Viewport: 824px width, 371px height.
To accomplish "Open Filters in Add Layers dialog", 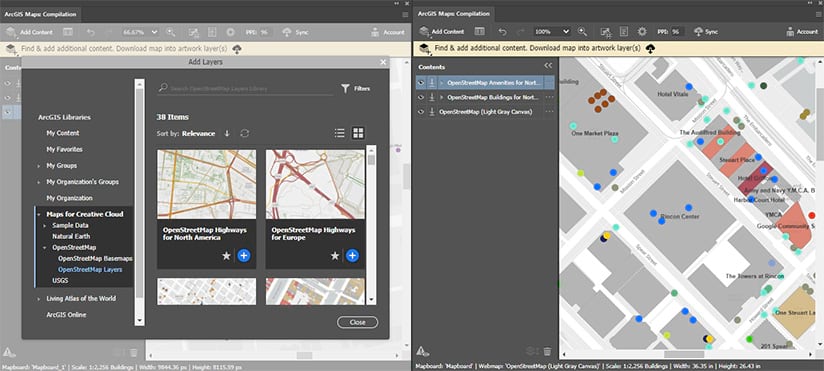I will point(355,89).
